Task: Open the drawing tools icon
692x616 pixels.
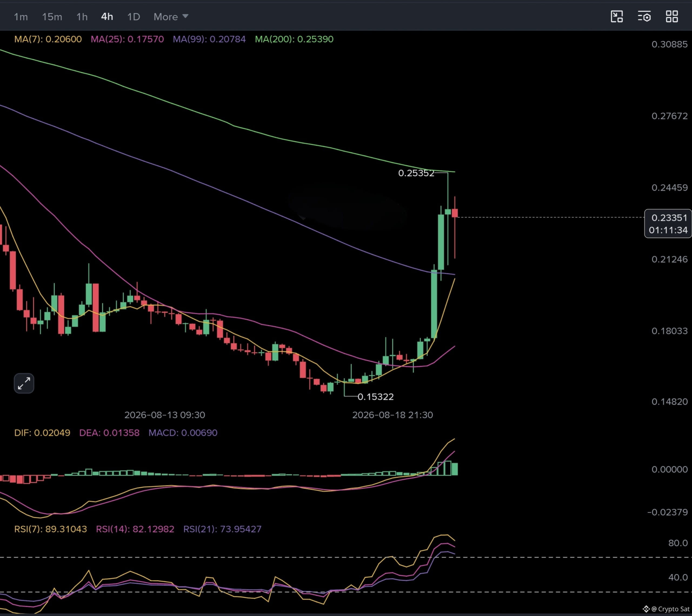Action: 617,16
